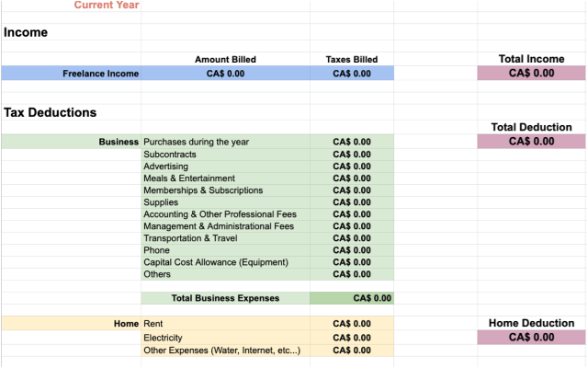This screenshot has height=368, width=588.
Task: Click the 'Total Business Expenses' label
Action: pos(225,298)
